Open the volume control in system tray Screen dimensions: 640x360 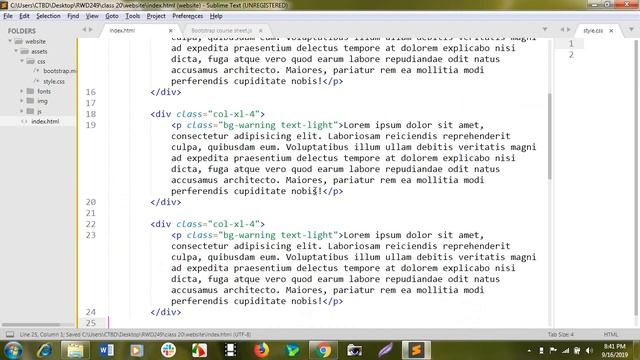(x=589, y=351)
